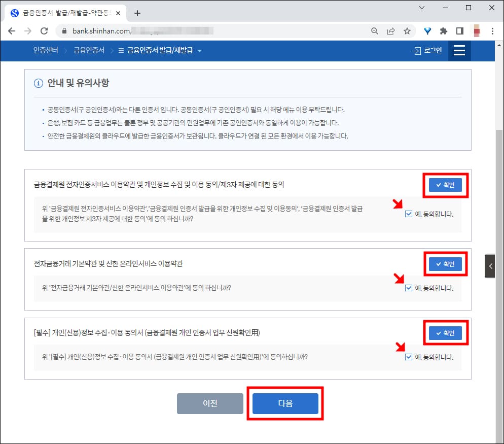Click the zoom magnifier icon in the address bar
This screenshot has height=444, width=504.
[x=374, y=30]
